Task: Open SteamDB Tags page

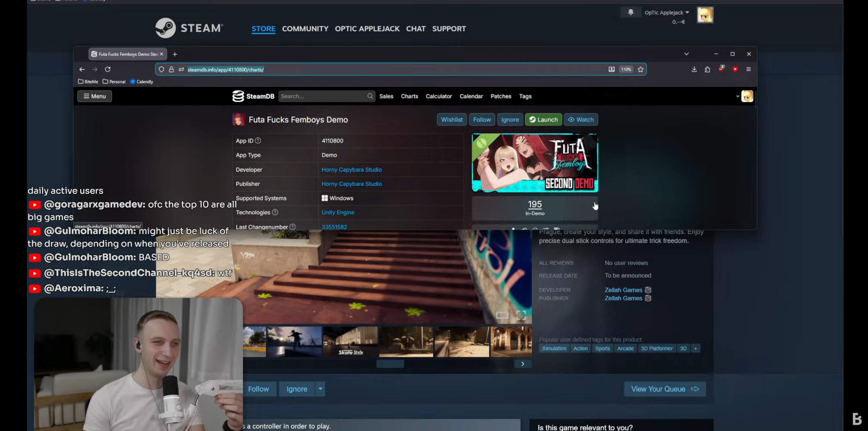Action: (x=525, y=96)
